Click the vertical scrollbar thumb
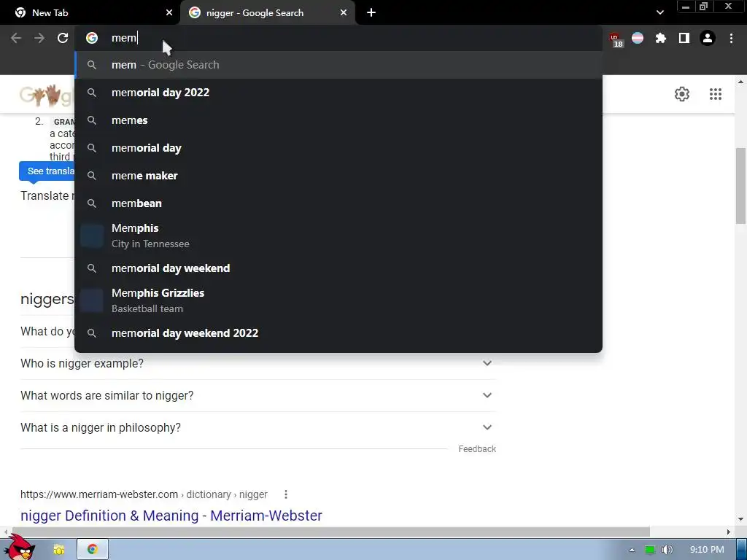This screenshot has width=747, height=560. (x=740, y=186)
